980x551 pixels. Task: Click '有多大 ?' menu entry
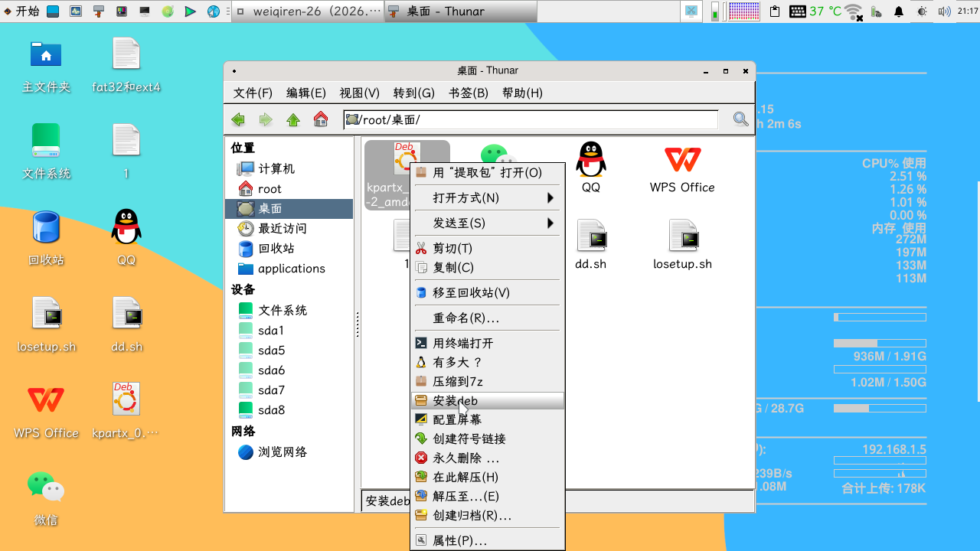point(488,362)
